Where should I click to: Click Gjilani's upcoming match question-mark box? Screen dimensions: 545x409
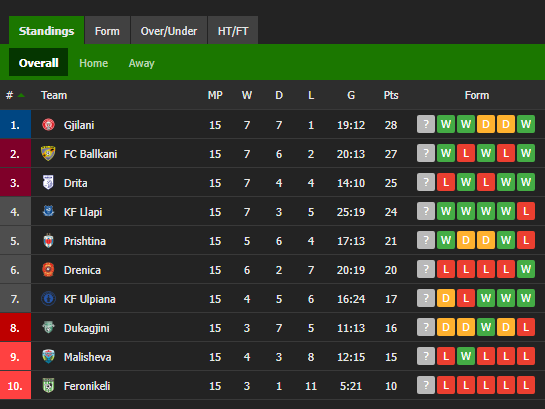426,124
